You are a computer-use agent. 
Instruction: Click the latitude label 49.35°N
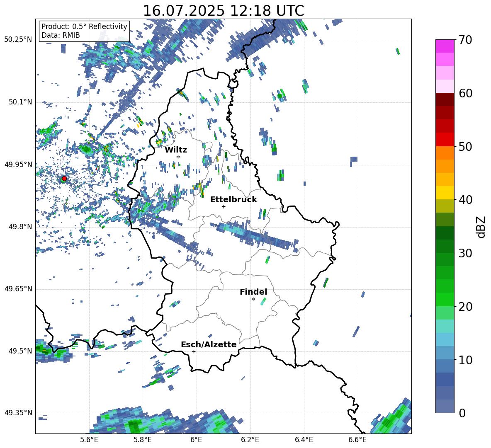18,413
